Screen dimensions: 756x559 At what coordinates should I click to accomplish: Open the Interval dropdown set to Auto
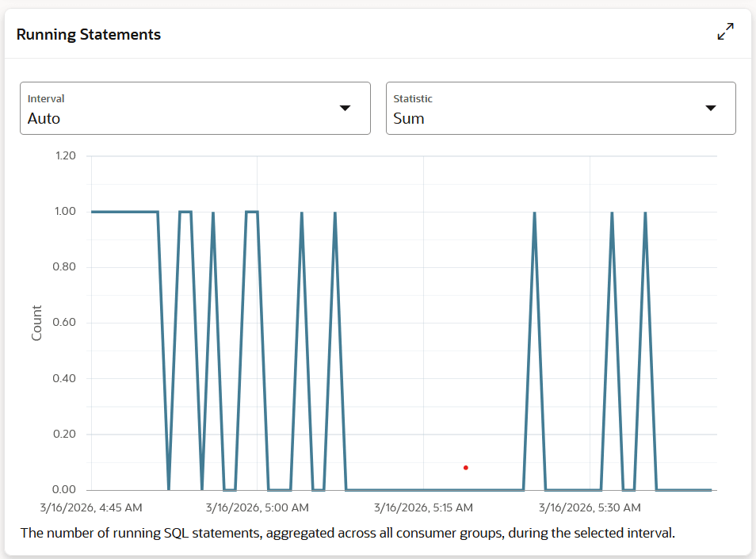point(195,108)
